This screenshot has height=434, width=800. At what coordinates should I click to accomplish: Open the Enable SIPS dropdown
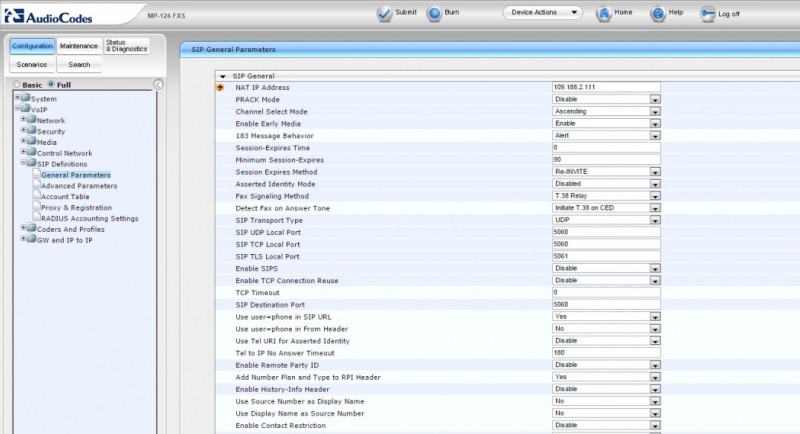pyautogui.click(x=606, y=268)
